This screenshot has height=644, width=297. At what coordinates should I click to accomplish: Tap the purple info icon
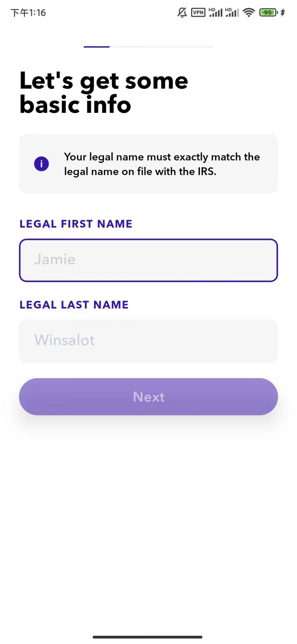tap(41, 164)
